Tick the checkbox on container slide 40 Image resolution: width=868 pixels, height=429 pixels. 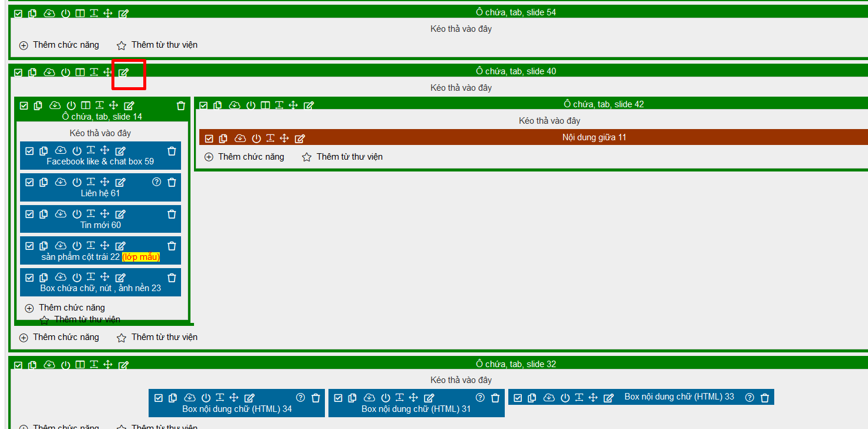18,72
